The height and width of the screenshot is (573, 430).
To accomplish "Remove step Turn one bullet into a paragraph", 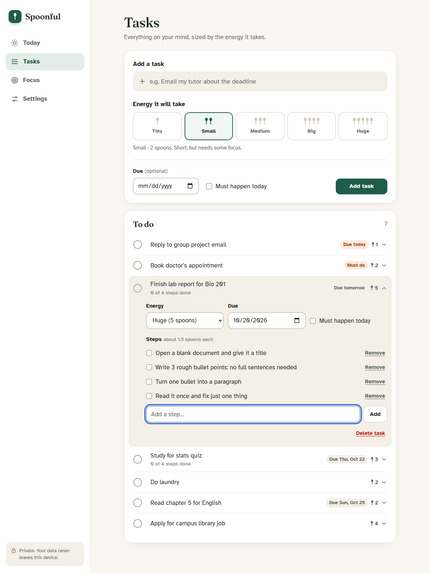I will pyautogui.click(x=375, y=382).
